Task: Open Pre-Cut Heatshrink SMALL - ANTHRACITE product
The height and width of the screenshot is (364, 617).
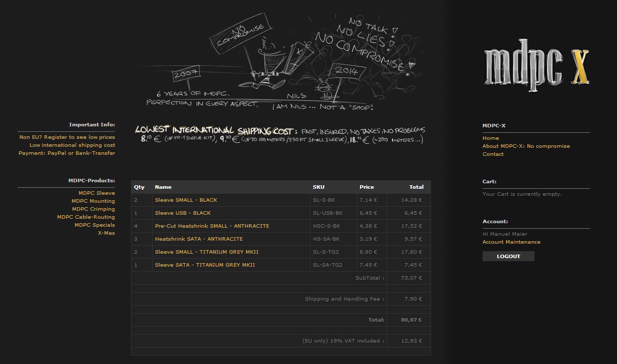Action: coord(212,226)
